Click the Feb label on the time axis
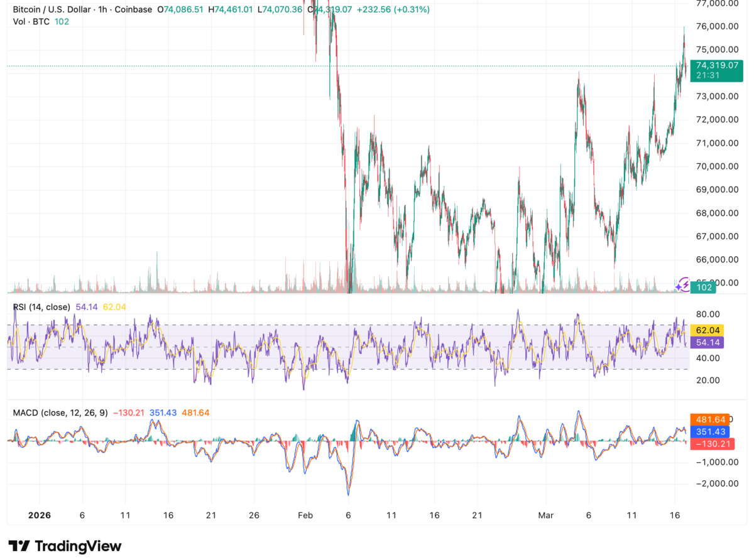Image resolution: width=754 pixels, height=560 pixels. click(305, 515)
